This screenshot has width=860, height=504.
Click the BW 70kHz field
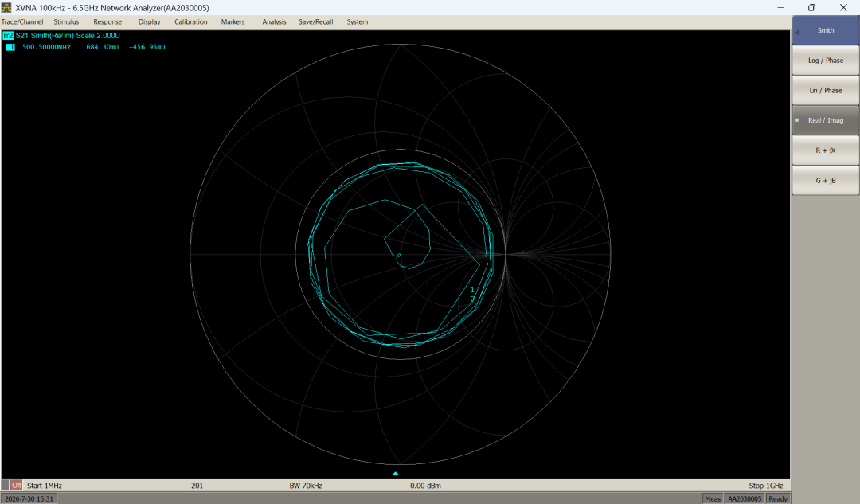tap(306, 486)
